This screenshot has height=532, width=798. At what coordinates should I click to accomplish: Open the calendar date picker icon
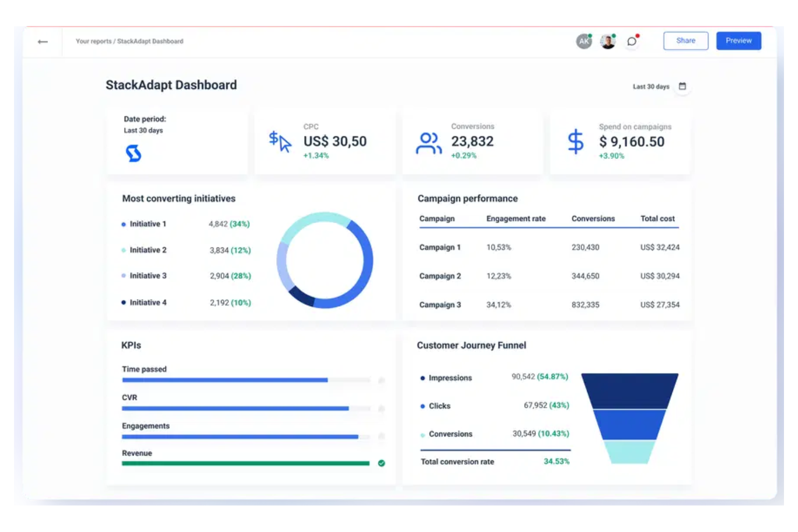click(683, 86)
